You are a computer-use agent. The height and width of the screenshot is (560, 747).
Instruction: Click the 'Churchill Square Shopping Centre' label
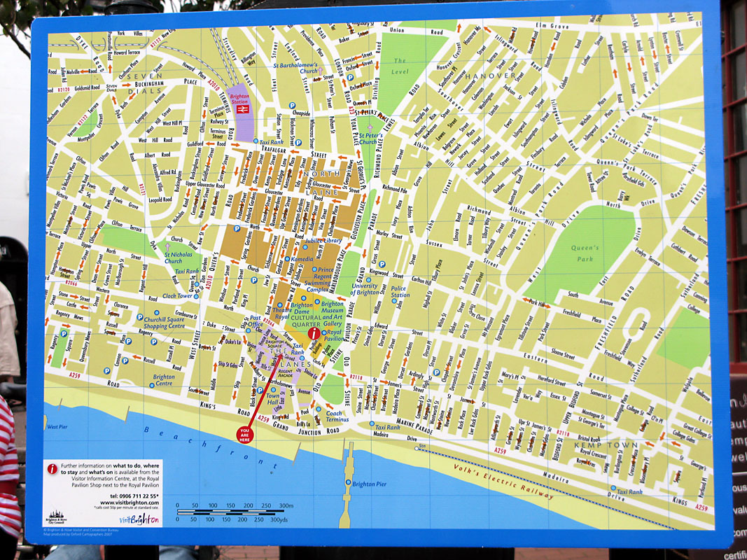pos(165,323)
